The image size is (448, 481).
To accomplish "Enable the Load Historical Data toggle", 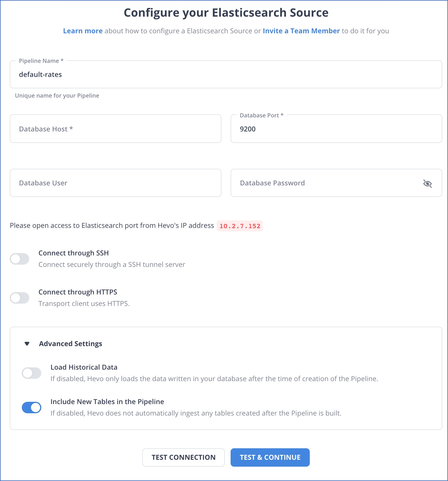I will pos(32,373).
